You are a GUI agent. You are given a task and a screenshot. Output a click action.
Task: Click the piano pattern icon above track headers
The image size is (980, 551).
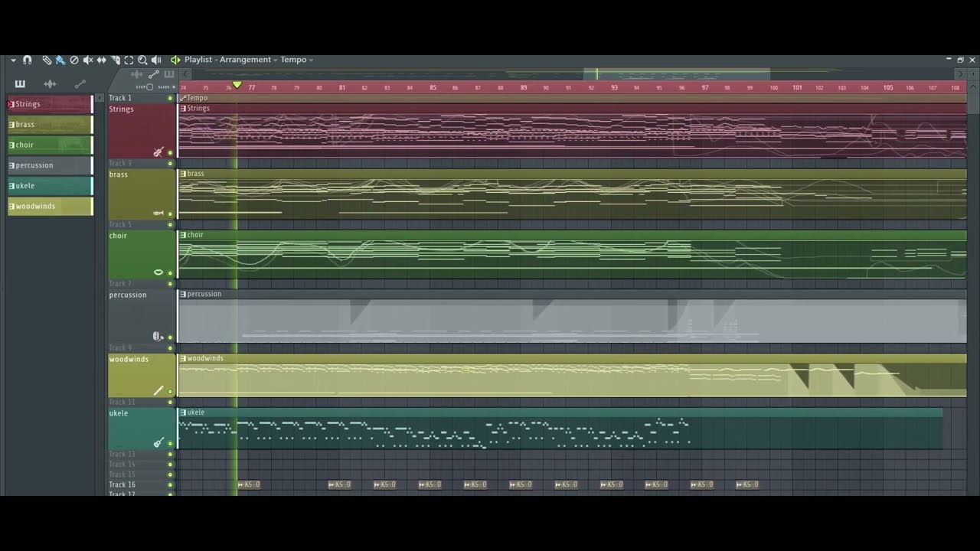click(169, 74)
